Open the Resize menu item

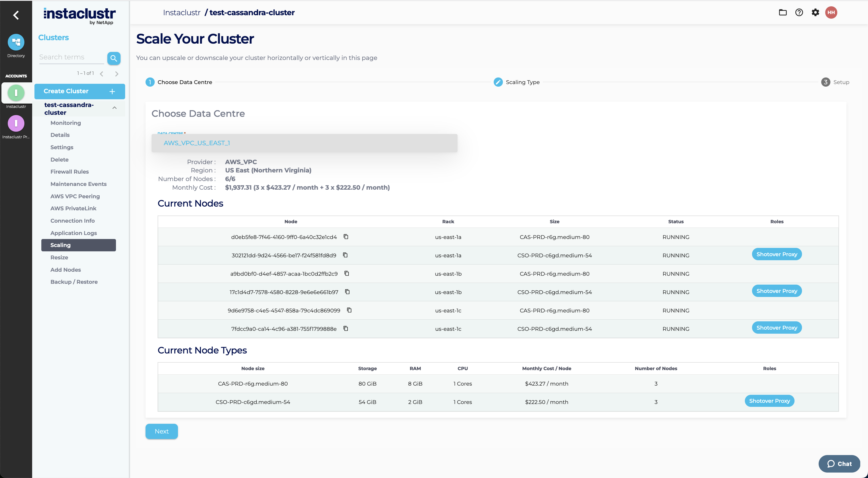click(59, 257)
